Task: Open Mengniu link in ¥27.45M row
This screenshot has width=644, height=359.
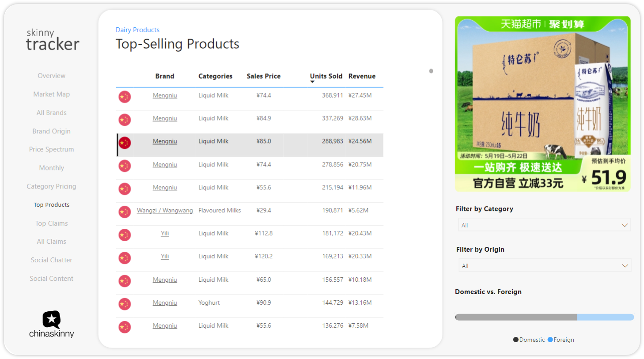Action: click(x=165, y=95)
